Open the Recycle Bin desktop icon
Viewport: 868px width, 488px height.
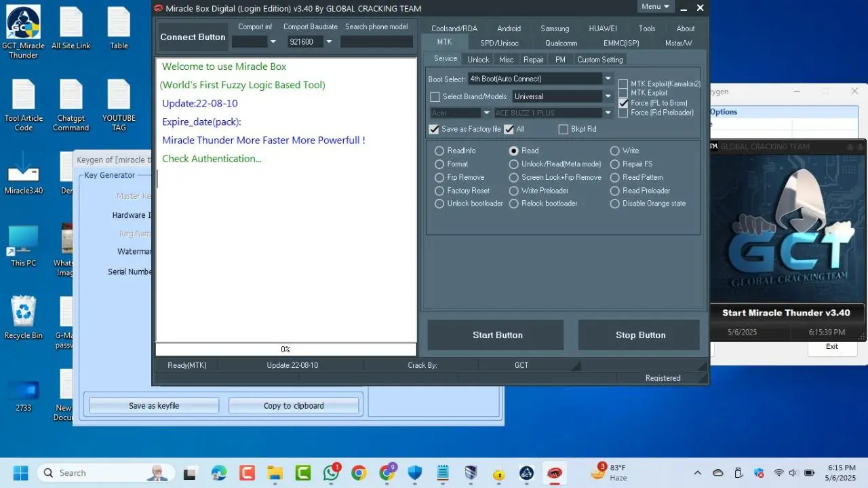(x=23, y=318)
